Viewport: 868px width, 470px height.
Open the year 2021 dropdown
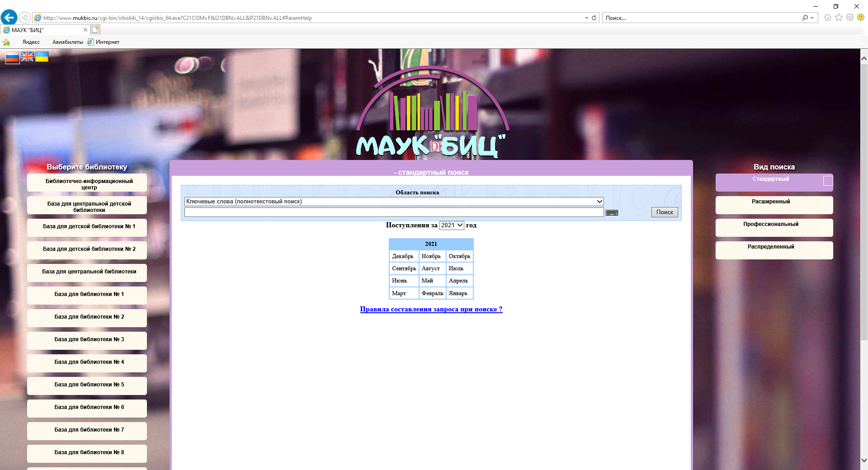(452, 226)
